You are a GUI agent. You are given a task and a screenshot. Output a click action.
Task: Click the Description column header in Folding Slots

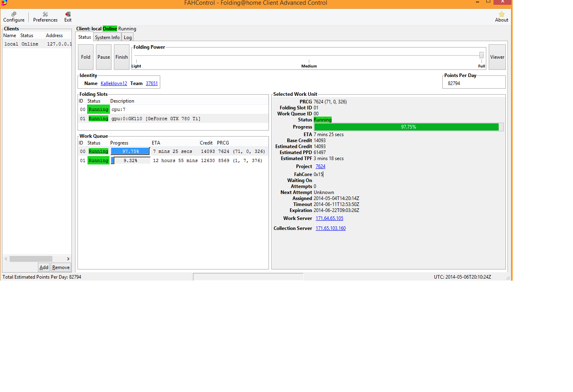click(x=122, y=101)
